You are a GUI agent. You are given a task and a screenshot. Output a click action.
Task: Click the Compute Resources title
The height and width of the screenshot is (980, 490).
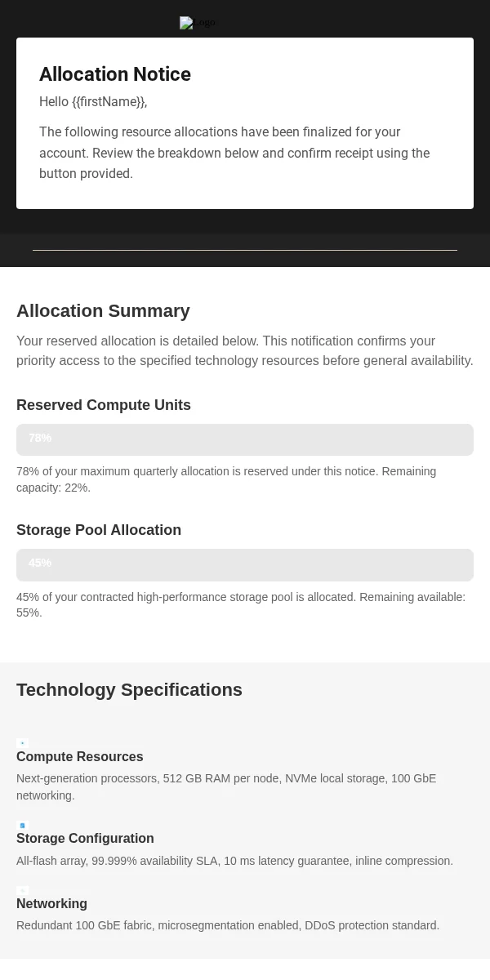pos(80,757)
